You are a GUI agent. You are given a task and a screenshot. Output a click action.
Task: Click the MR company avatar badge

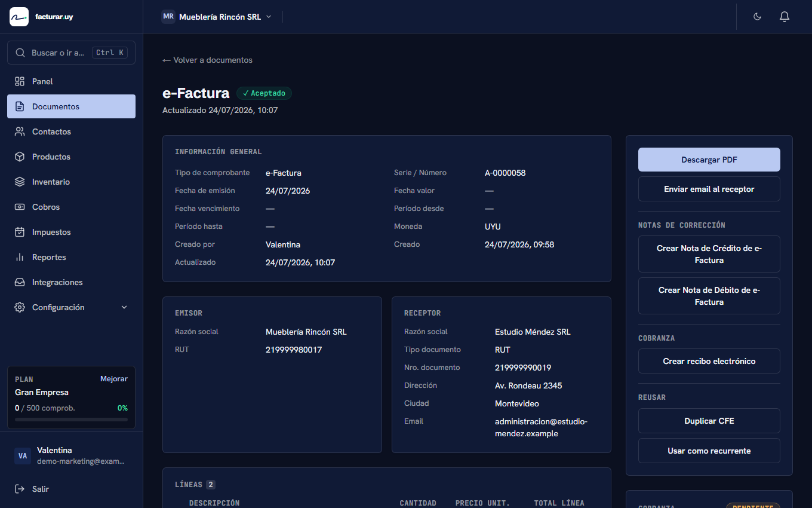pos(168,17)
